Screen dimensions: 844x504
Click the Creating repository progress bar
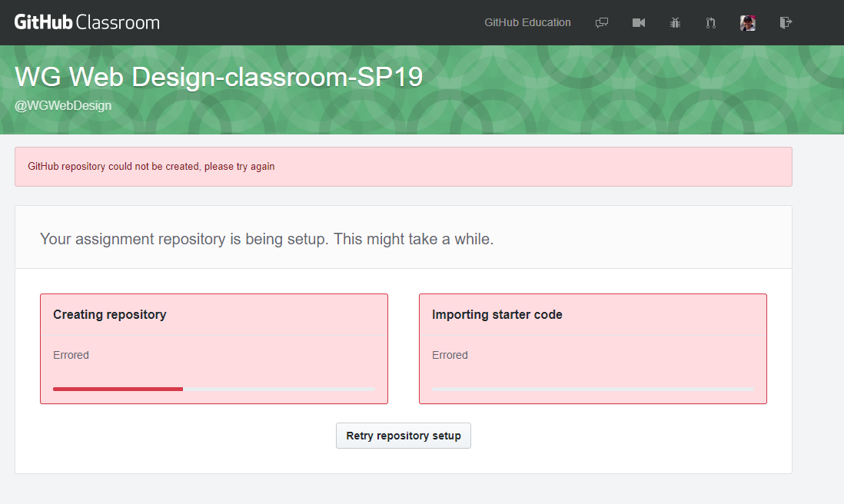(214, 389)
